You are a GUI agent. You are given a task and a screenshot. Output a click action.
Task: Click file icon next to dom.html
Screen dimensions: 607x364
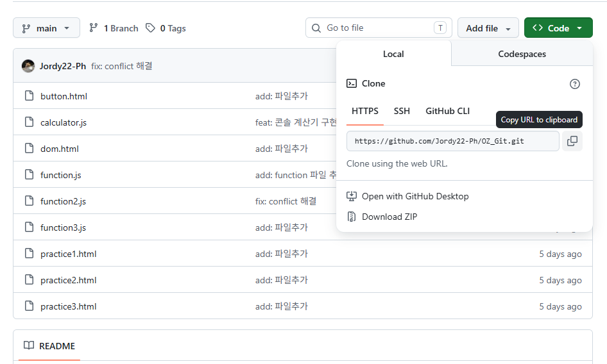29,148
